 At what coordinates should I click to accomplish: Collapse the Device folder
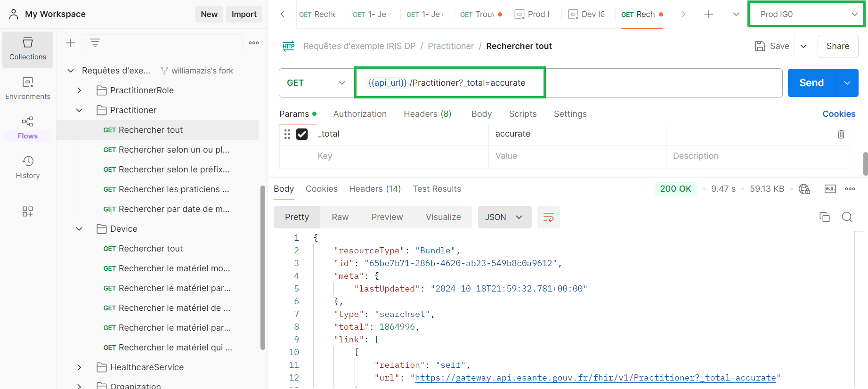point(79,229)
